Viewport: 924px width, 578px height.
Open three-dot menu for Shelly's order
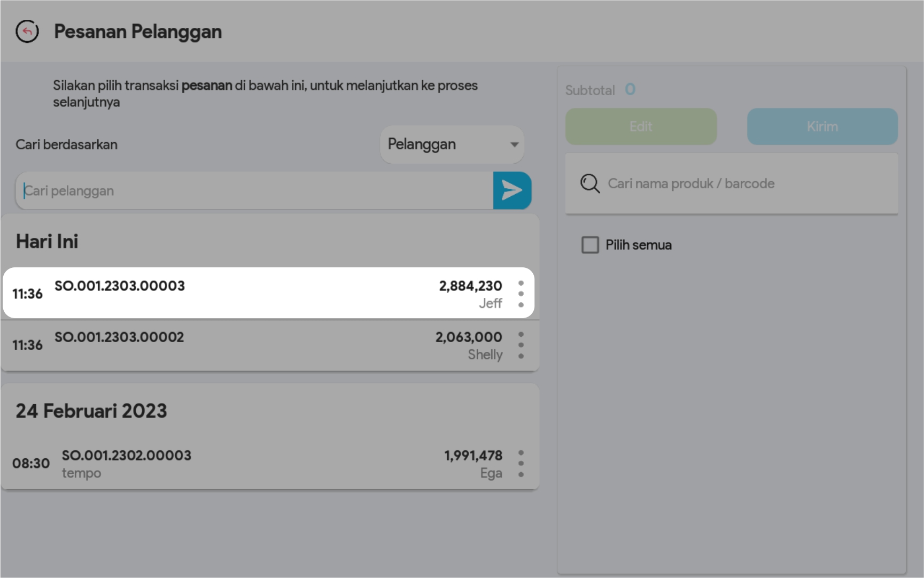tap(521, 345)
